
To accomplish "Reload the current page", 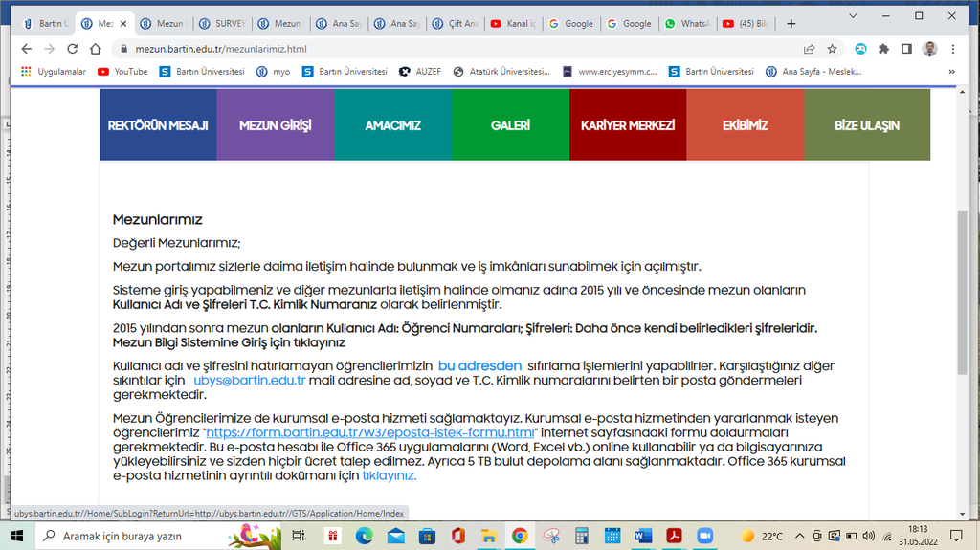I will (x=73, y=49).
